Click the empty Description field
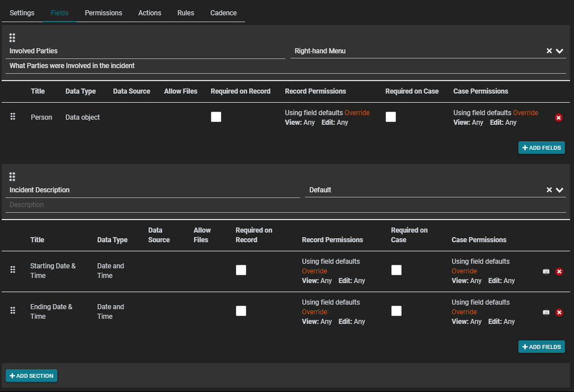The width and height of the screenshot is (574, 392). pos(286,205)
